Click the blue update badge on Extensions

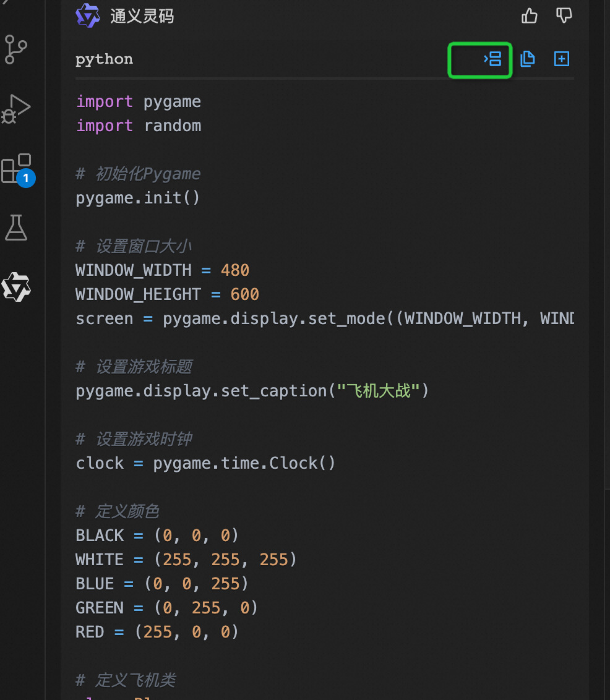(x=26, y=178)
